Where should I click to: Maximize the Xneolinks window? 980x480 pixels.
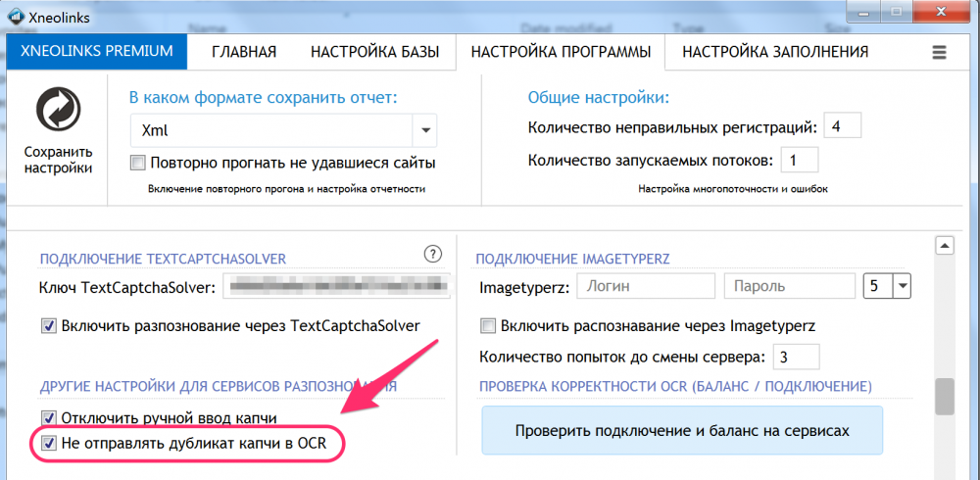897,12
